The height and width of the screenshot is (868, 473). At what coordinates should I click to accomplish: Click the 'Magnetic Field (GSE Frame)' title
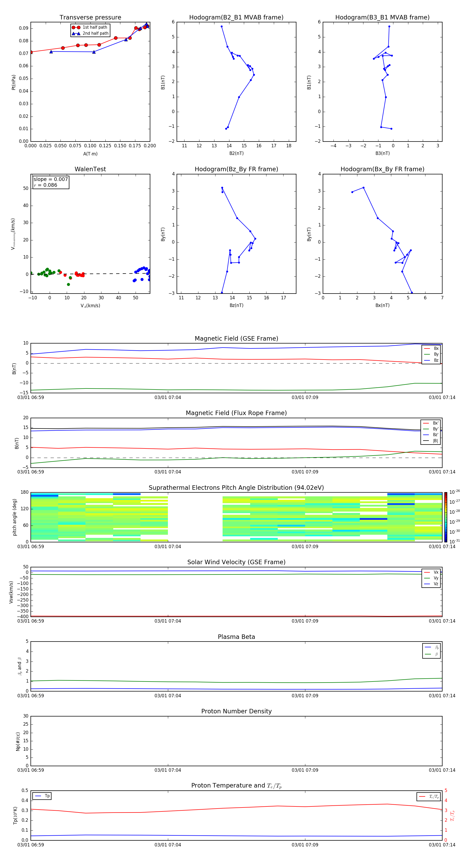[236, 339]
